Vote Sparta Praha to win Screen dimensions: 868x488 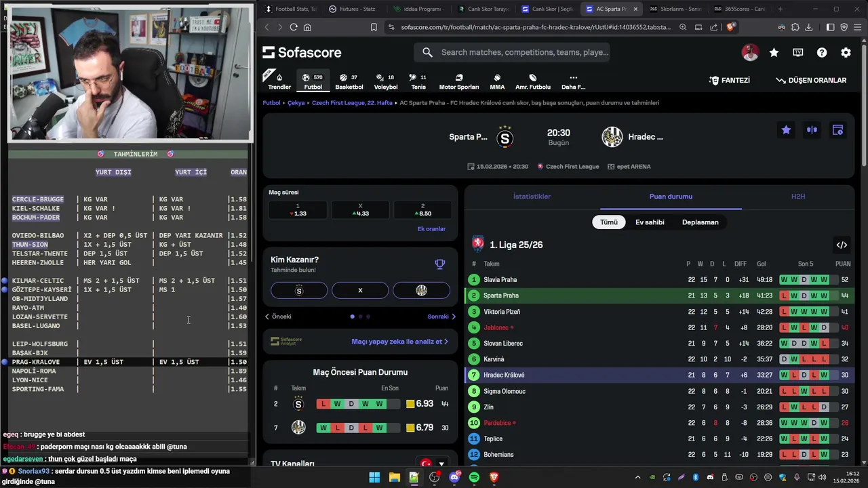click(299, 290)
